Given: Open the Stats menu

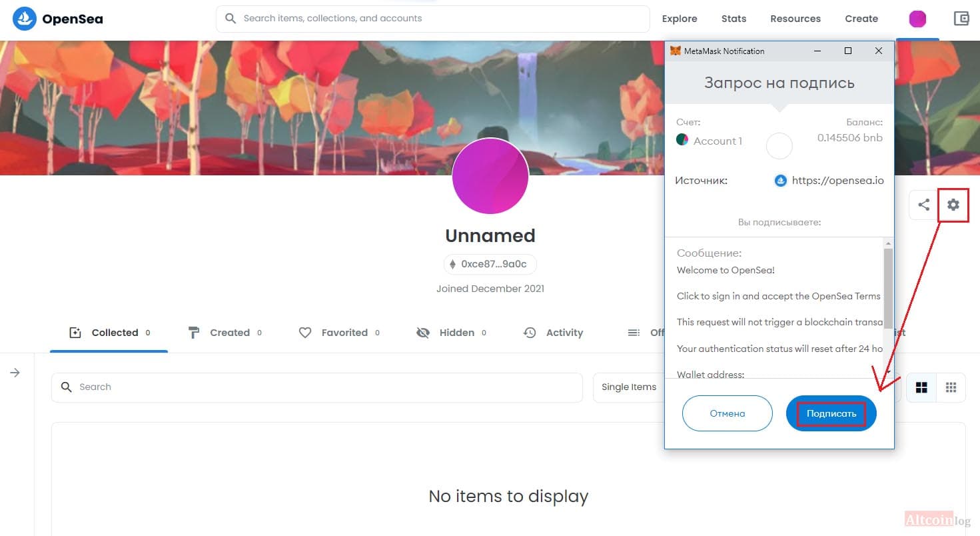Looking at the screenshot, I should [734, 19].
